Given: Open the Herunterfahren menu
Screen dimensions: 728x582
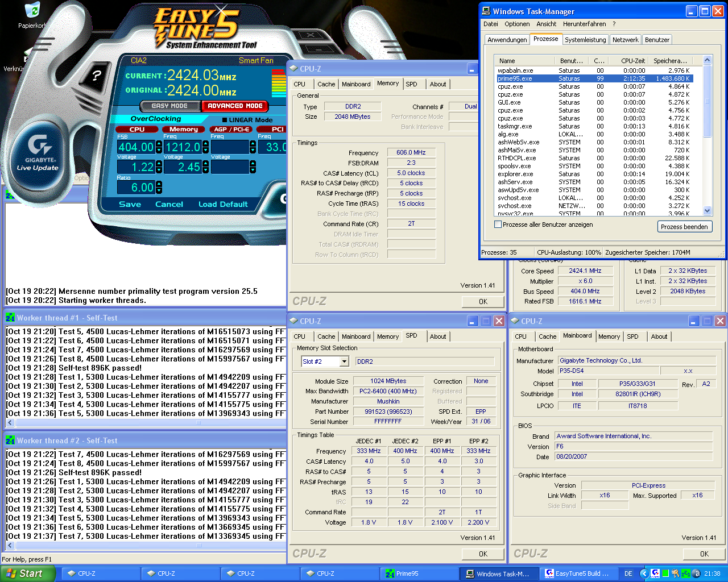Looking at the screenshot, I should [584, 24].
